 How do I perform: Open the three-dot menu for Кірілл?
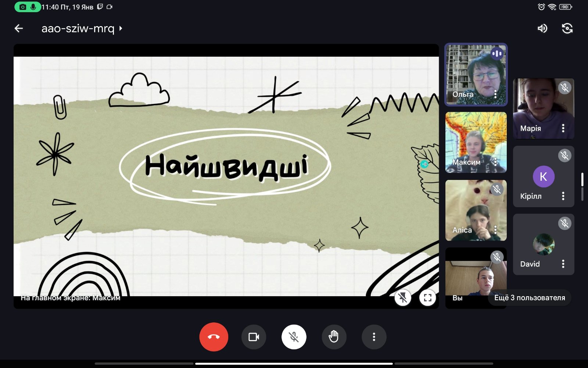click(563, 196)
